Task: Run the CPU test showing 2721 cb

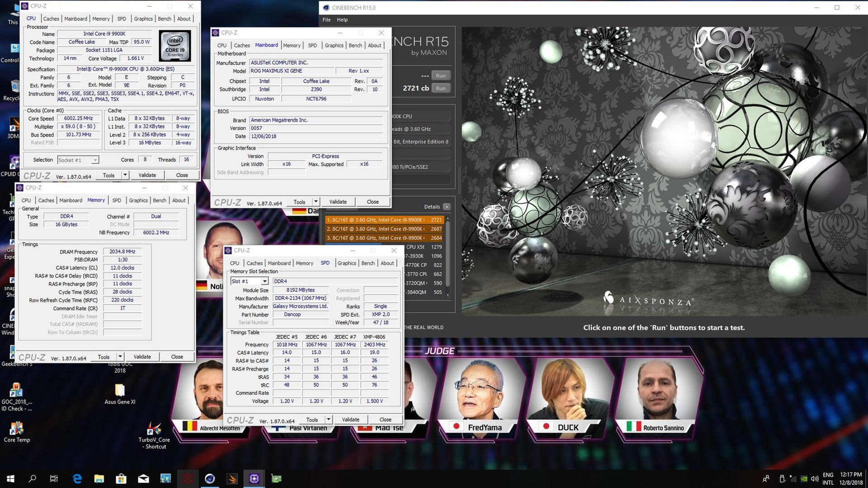Action: 440,88
